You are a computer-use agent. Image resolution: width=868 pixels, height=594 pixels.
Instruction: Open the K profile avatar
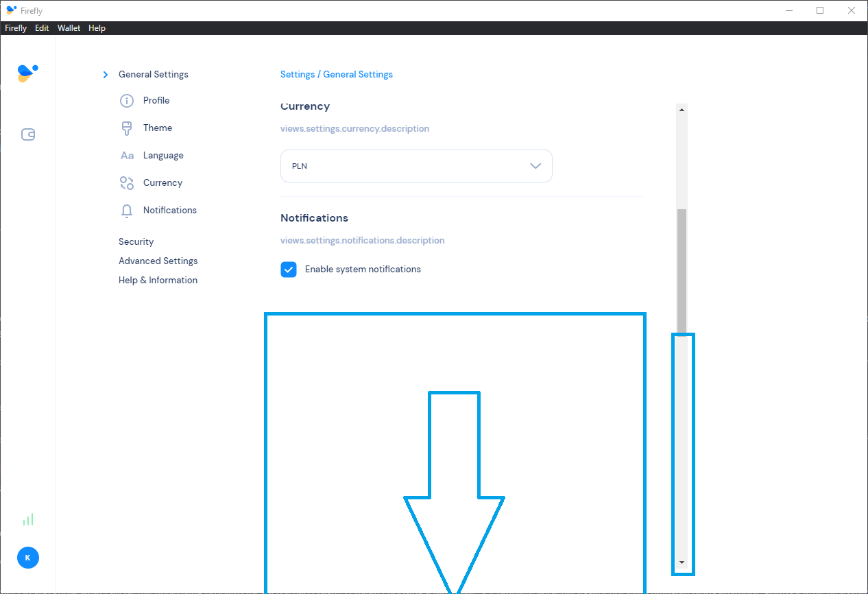tap(27, 558)
